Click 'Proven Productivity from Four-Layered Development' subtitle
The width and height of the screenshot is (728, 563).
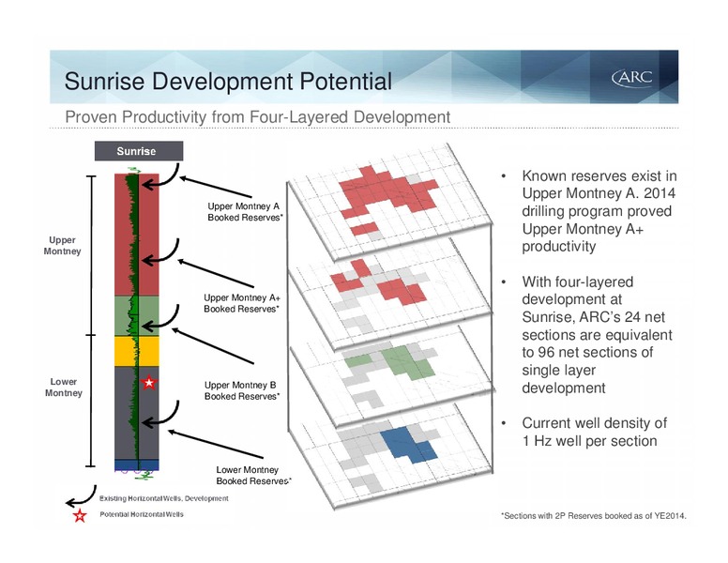258,116
